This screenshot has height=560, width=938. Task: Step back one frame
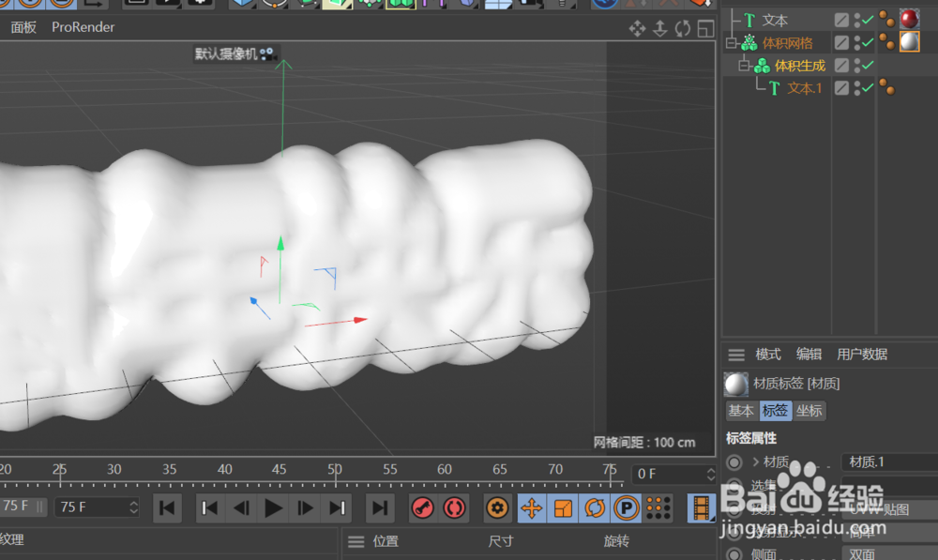point(242,508)
